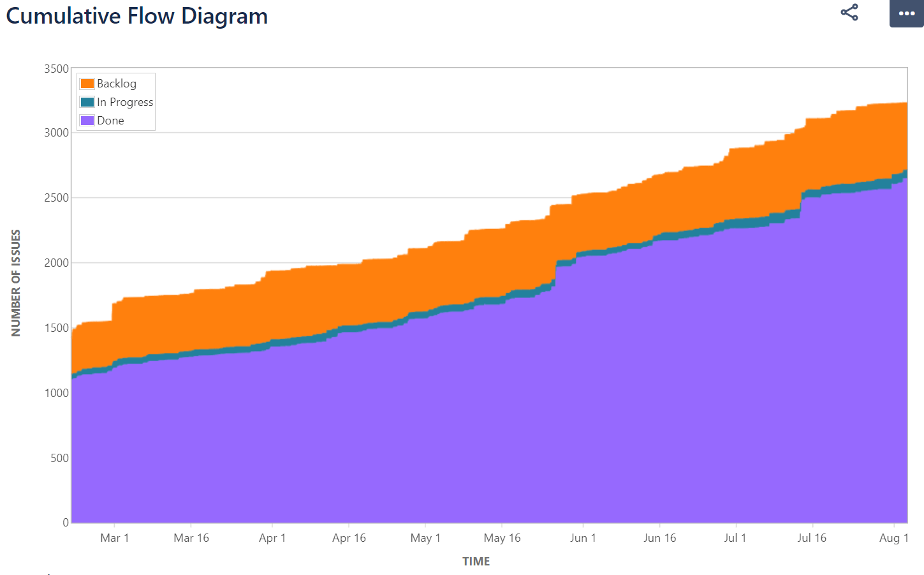Select the purple Done legend swatch

coord(87,120)
